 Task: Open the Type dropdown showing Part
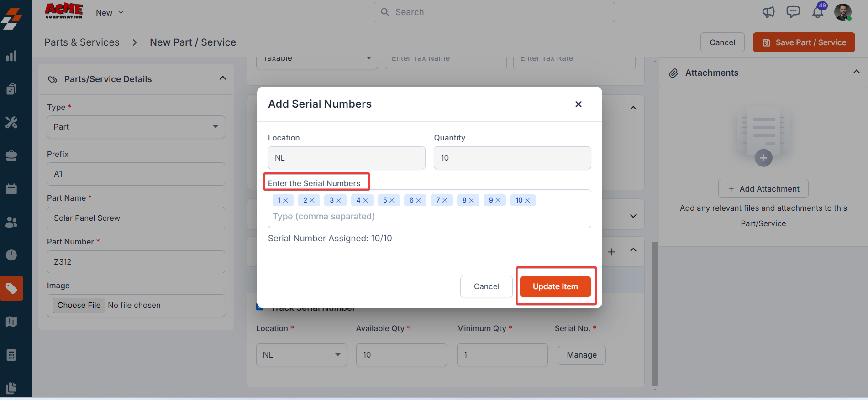(x=136, y=127)
